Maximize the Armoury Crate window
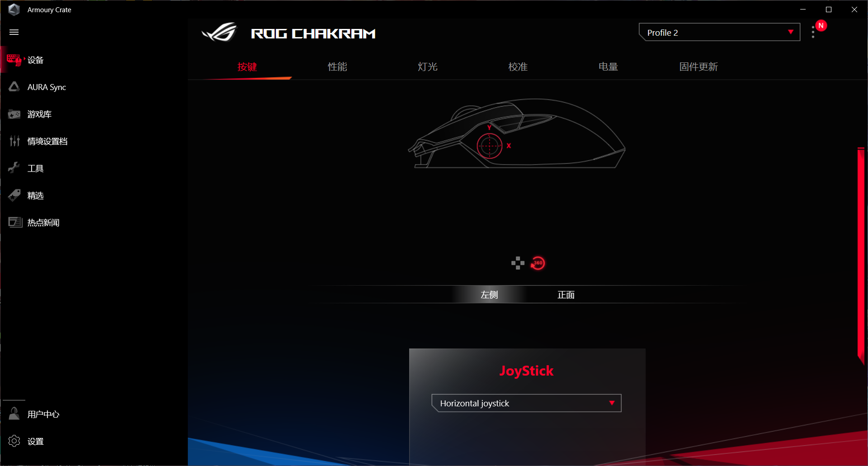 click(829, 10)
